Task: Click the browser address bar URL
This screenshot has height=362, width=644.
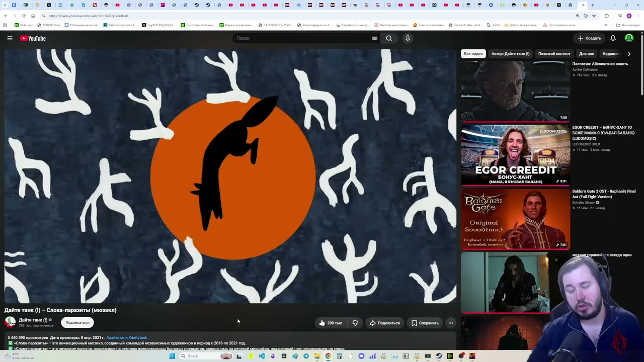Action: [x=88, y=16]
